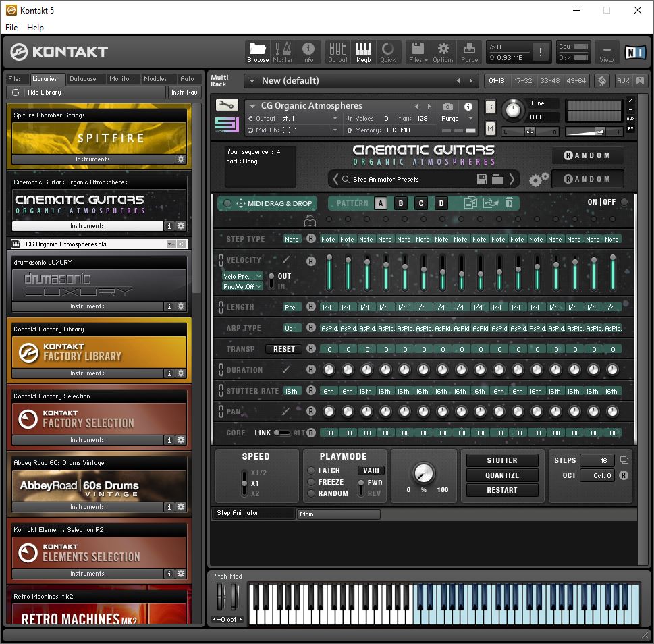Click the TRANSP RESET button
Screen dimensions: 654x644
pos(283,349)
